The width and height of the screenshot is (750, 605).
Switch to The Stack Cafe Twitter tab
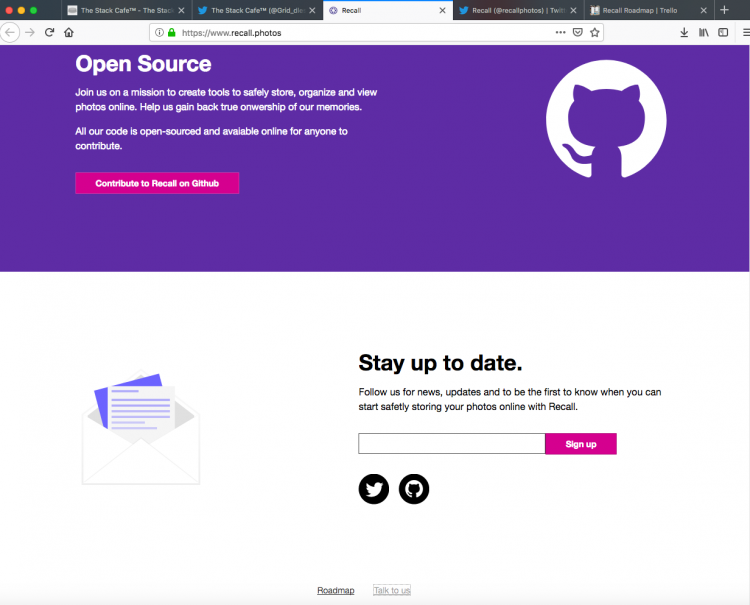(257, 10)
